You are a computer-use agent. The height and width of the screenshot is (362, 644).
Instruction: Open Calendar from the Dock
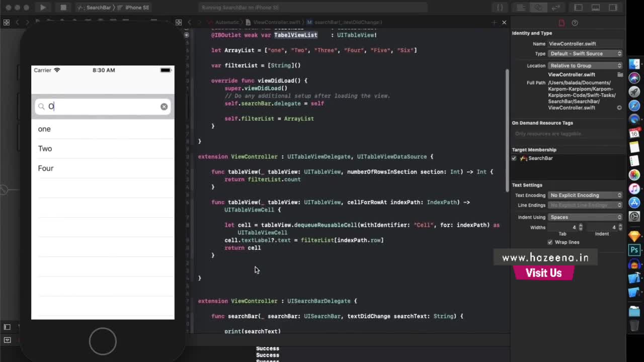634,133
